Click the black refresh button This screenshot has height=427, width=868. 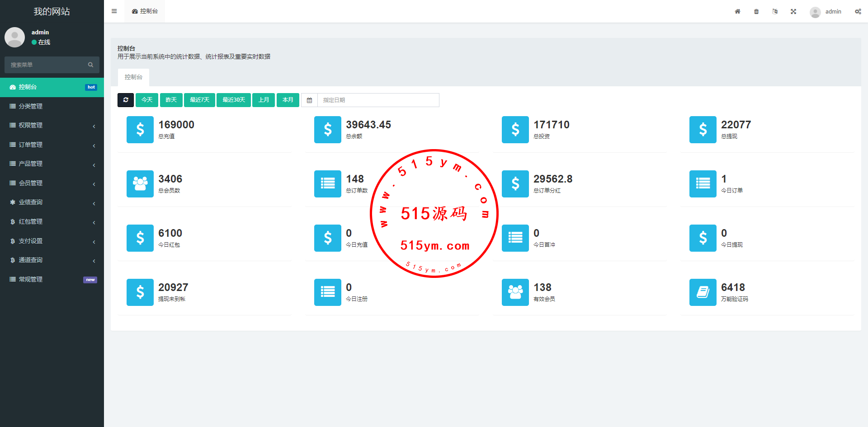126,100
